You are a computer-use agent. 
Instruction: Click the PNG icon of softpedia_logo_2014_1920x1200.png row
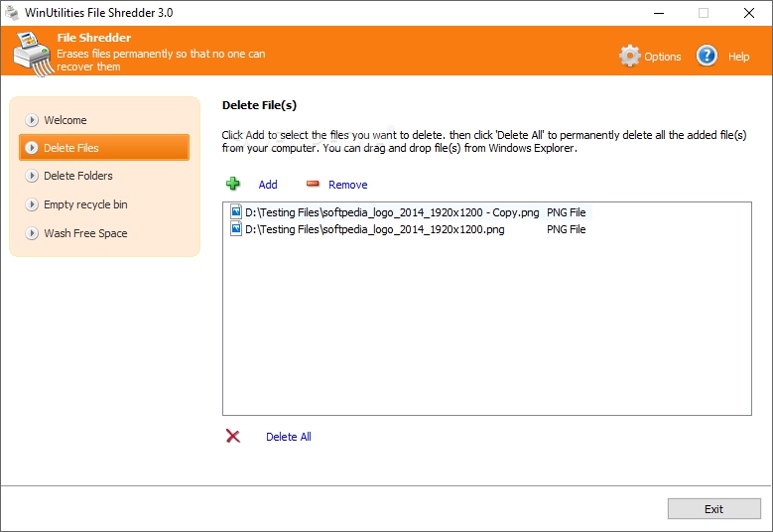236,229
